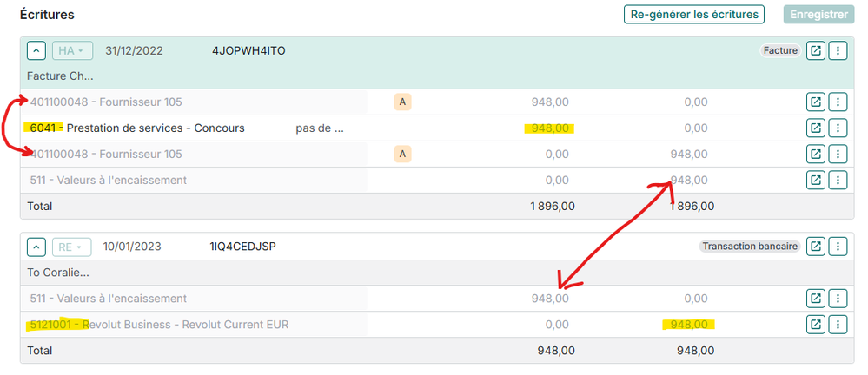
Task: Open the 6041 Prestation de services line
Action: tap(816, 128)
